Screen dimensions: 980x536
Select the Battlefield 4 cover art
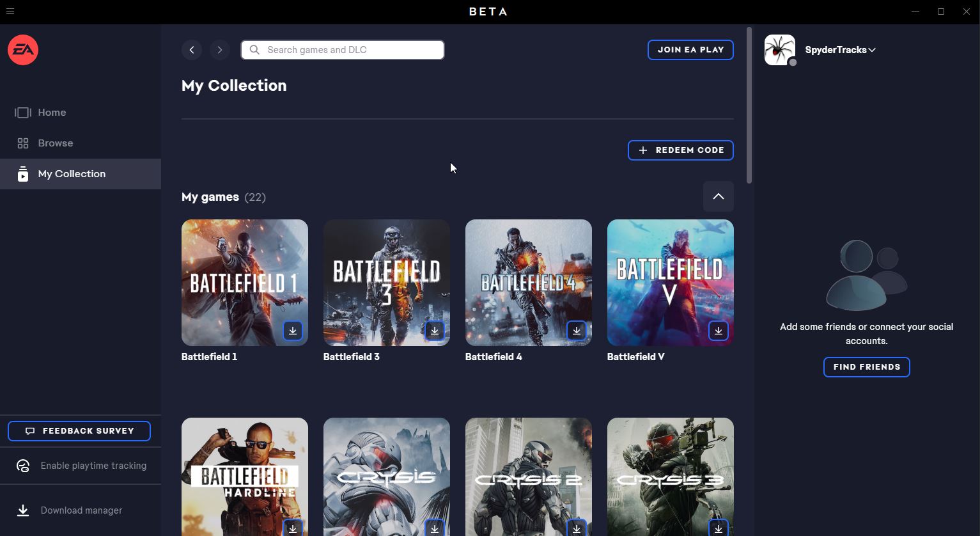[x=529, y=283]
